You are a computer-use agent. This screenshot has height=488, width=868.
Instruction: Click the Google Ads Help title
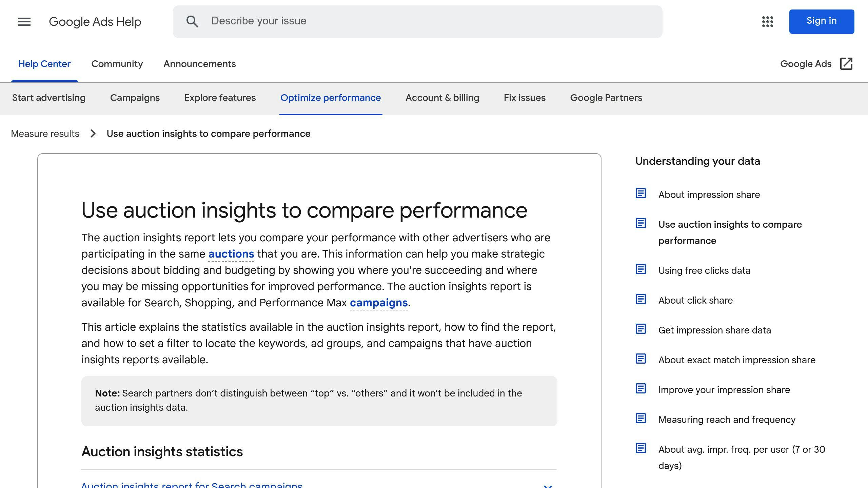(x=95, y=22)
